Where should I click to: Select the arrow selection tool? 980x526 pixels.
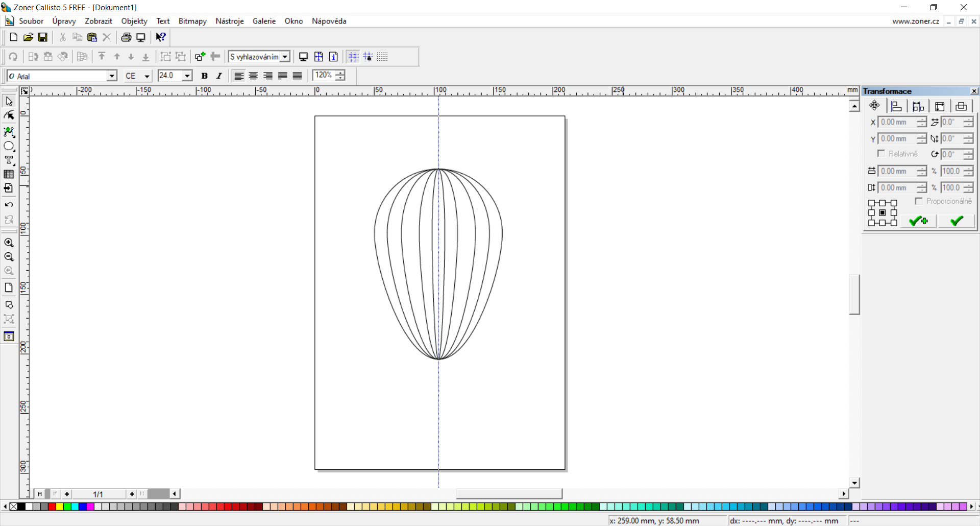coord(9,102)
